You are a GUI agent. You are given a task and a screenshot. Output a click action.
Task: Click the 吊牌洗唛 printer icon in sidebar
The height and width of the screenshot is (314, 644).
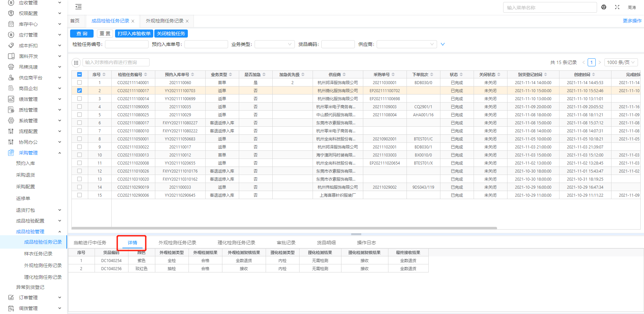tap(11, 67)
